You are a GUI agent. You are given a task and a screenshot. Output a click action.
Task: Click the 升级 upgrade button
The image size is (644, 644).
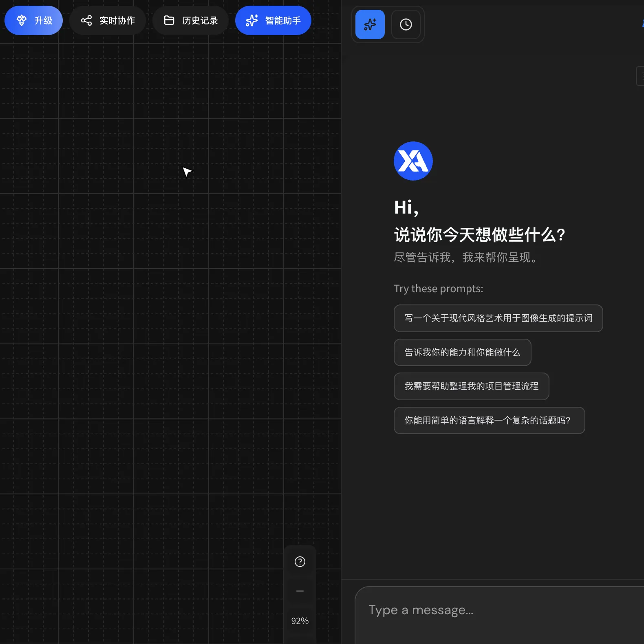[33, 20]
